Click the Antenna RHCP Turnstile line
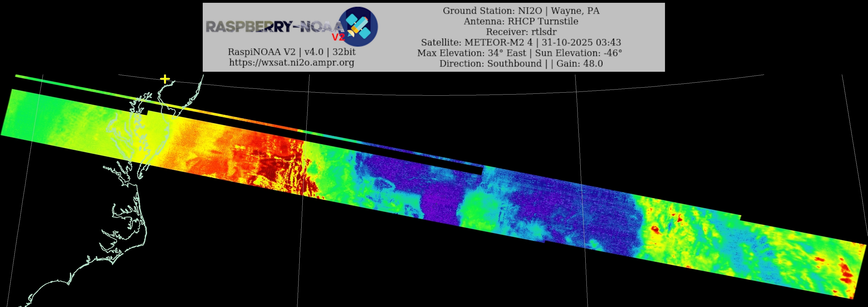The image size is (868, 307). tap(521, 21)
